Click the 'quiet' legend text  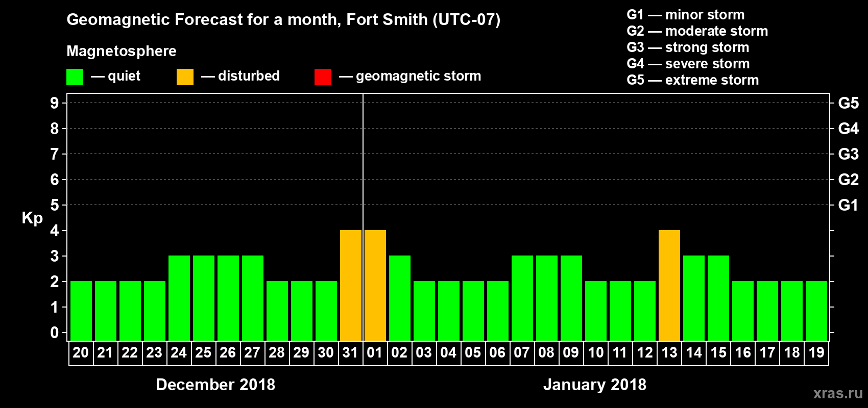pyautogui.click(x=124, y=76)
